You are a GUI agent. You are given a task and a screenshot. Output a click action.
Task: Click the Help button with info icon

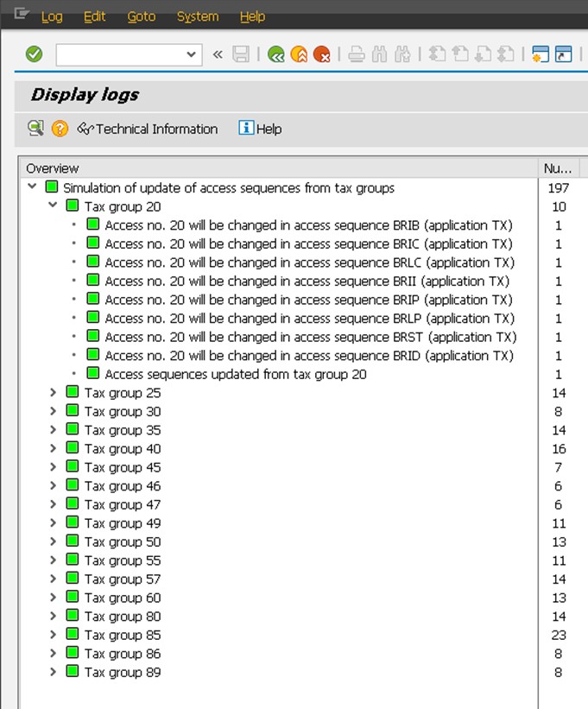260,129
